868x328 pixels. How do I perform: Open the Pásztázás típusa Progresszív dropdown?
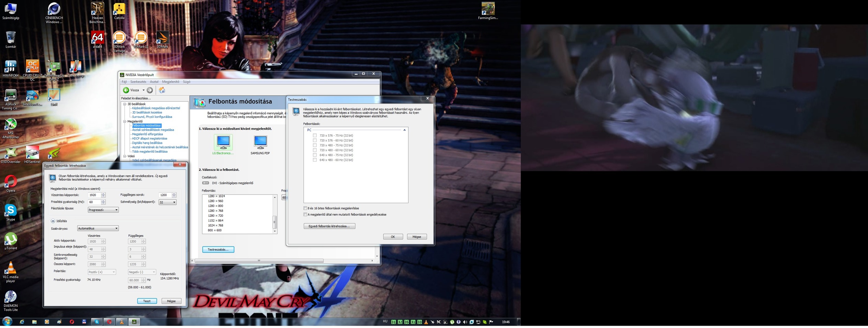[x=103, y=210]
